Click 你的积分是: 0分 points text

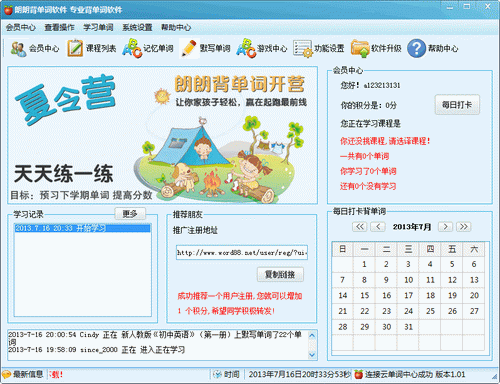click(368, 106)
